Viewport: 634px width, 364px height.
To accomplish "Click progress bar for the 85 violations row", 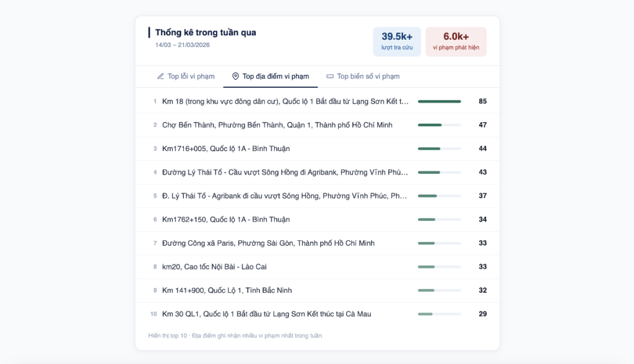I will 439,102.
